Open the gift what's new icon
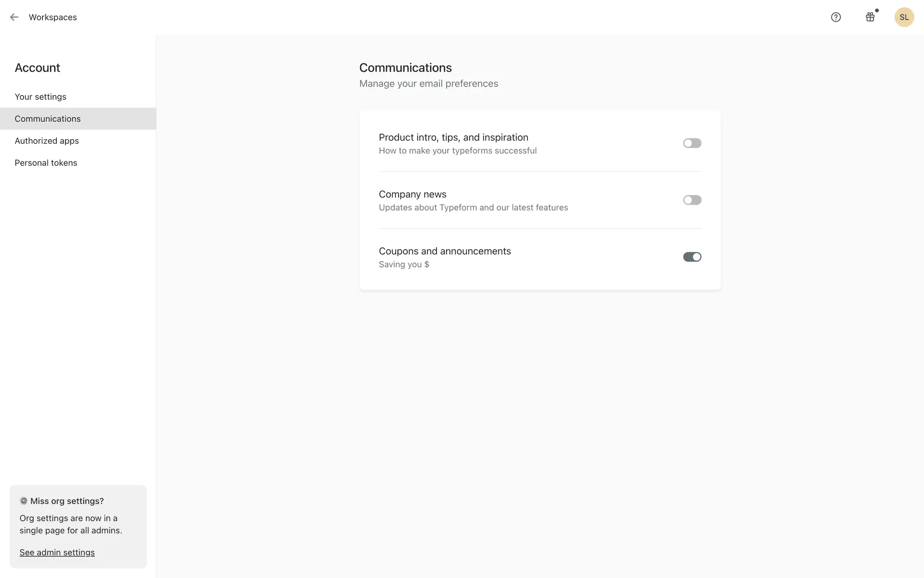 (x=870, y=17)
